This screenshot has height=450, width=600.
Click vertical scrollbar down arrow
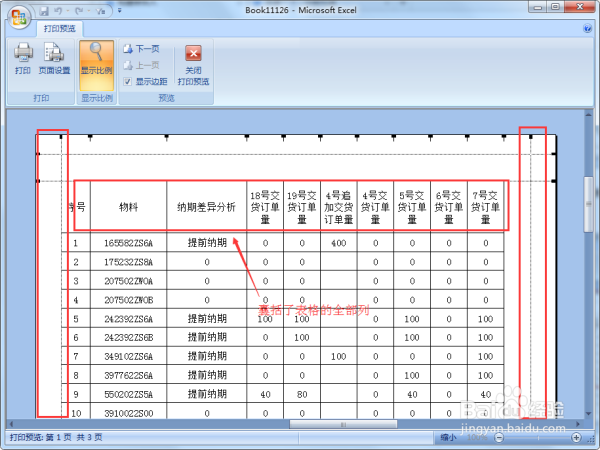(x=589, y=414)
